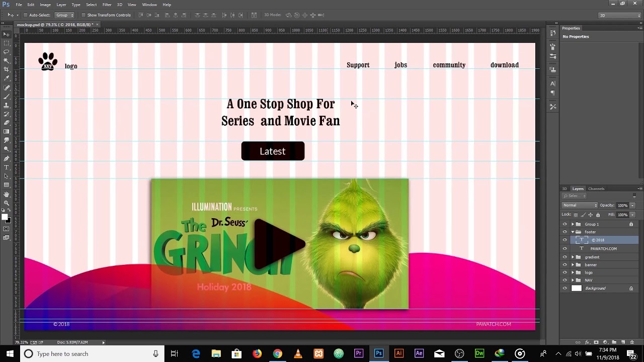Select the Clone Stamp tool
The height and width of the screenshot is (362, 644).
tap(6, 105)
